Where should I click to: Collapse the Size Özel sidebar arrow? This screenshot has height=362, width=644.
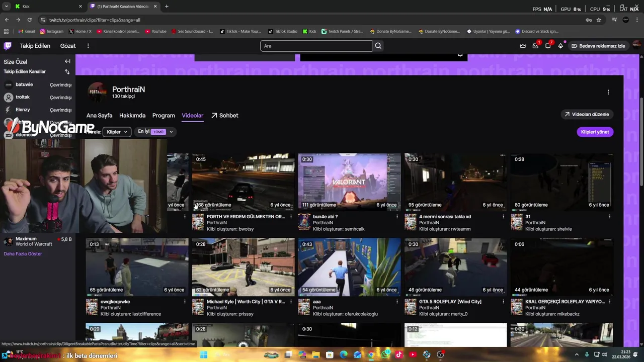(x=67, y=61)
